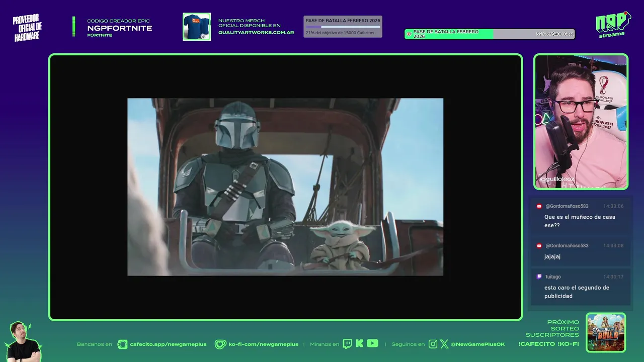Click the 'Proveedor Oficial de Hardware' logo
The height and width of the screenshot is (362, 644).
(27, 27)
